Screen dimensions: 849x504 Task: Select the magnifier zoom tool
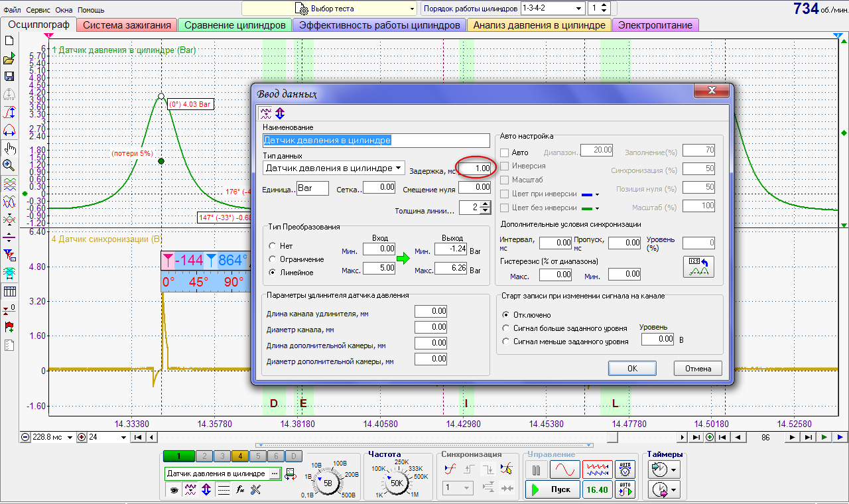pyautogui.click(x=9, y=164)
